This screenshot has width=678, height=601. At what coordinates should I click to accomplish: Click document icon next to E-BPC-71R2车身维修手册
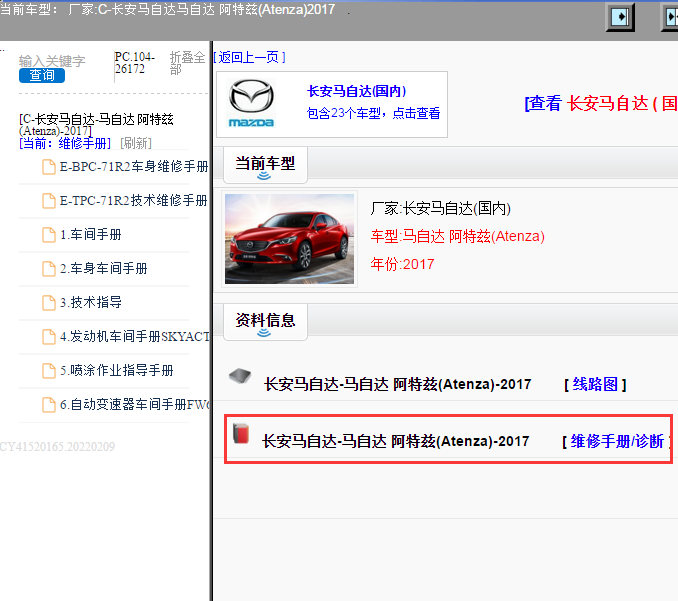click(x=48, y=167)
